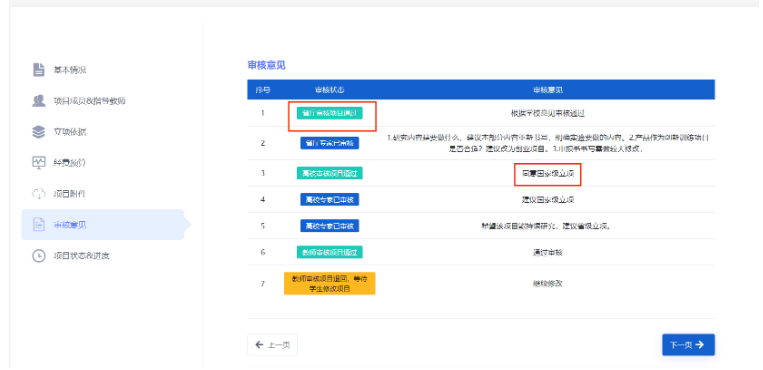This screenshot has width=763, height=370.
Task: Click the opinion 根据学校意见审核通过
Action: pyautogui.click(x=548, y=113)
